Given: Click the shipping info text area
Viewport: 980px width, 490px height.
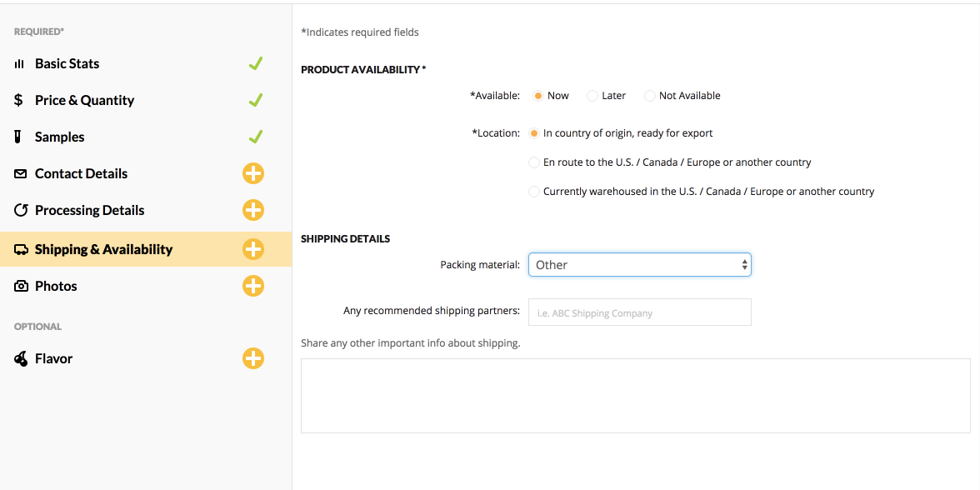Looking at the screenshot, I should (x=635, y=396).
